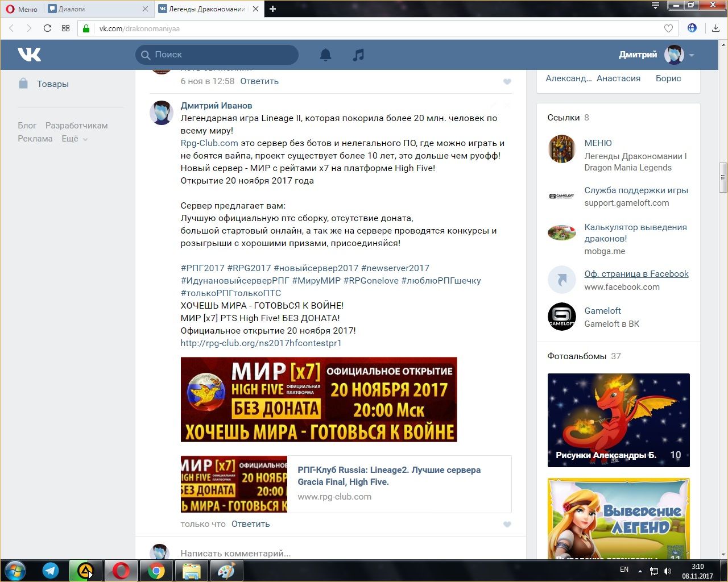
Task: Like the comment from 6 ноя
Action: pyautogui.click(x=507, y=82)
